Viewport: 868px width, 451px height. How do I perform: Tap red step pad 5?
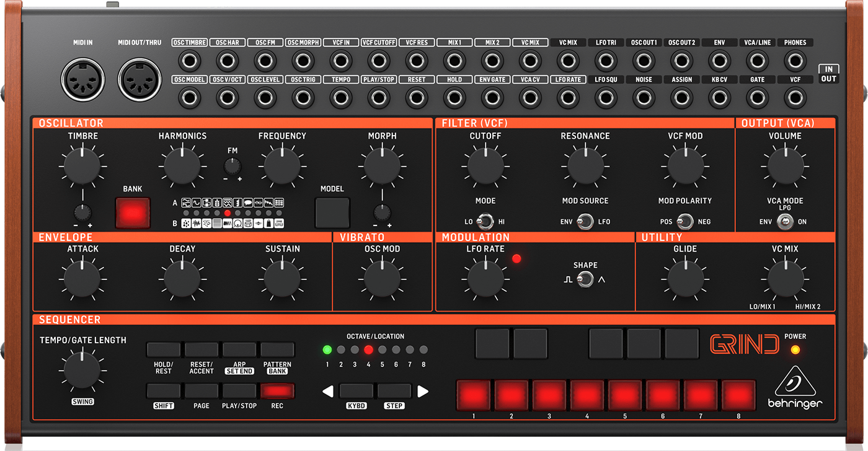point(625,395)
